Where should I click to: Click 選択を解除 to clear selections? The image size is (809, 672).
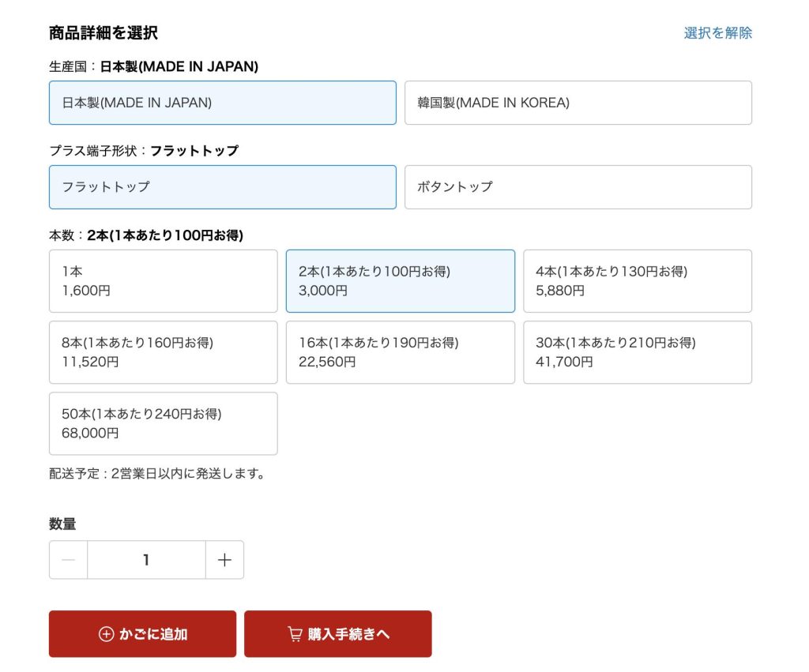(x=718, y=32)
